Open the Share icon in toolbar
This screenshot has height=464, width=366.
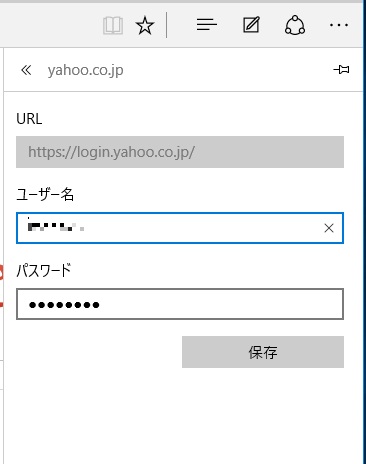[295, 25]
